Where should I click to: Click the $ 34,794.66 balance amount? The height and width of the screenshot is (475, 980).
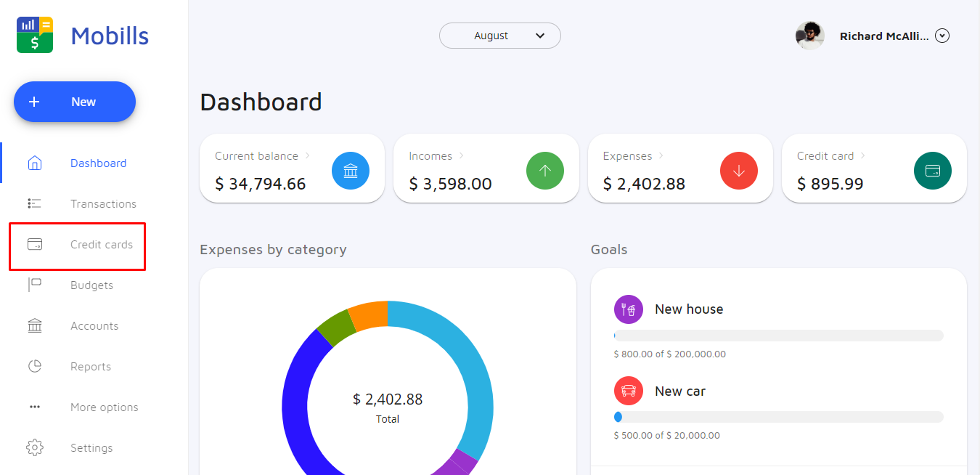pos(261,184)
